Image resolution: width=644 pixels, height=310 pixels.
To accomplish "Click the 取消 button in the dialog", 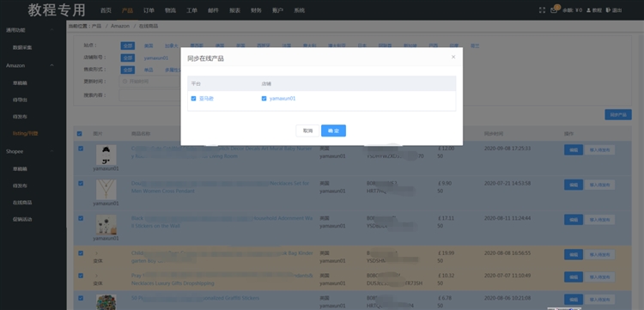I will coord(307,131).
